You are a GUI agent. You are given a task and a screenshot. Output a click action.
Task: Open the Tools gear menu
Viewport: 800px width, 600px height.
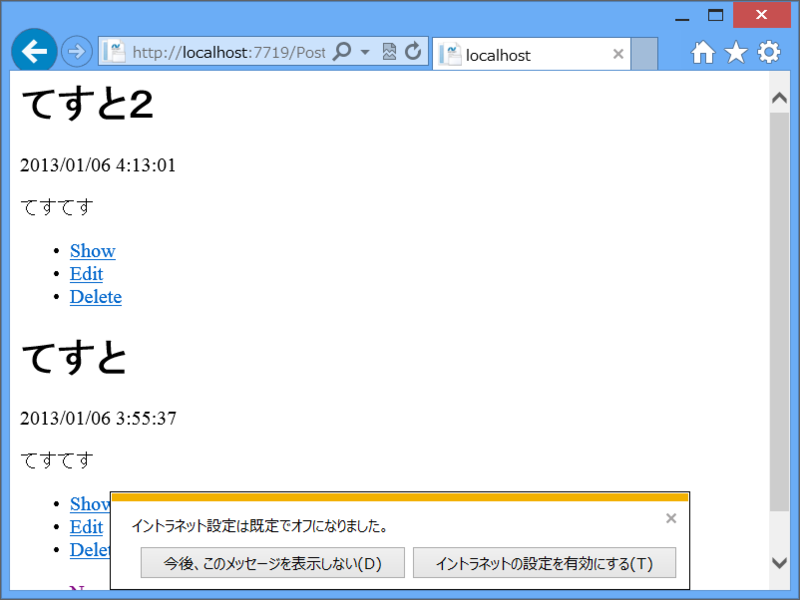pyautogui.click(x=768, y=52)
